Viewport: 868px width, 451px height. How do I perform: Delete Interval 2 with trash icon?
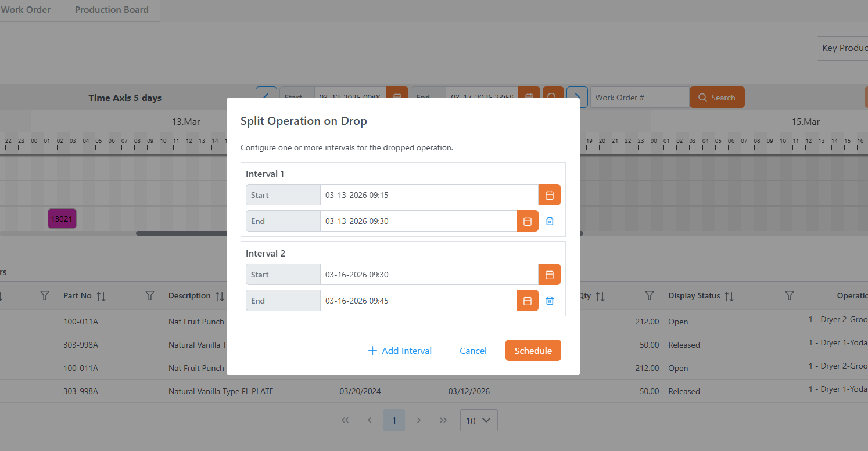click(x=550, y=301)
